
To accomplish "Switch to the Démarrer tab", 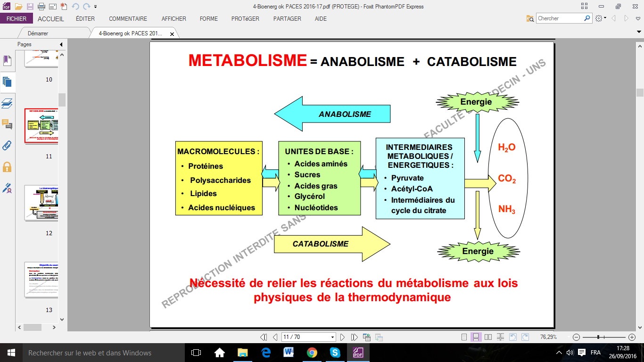I will (x=38, y=33).
